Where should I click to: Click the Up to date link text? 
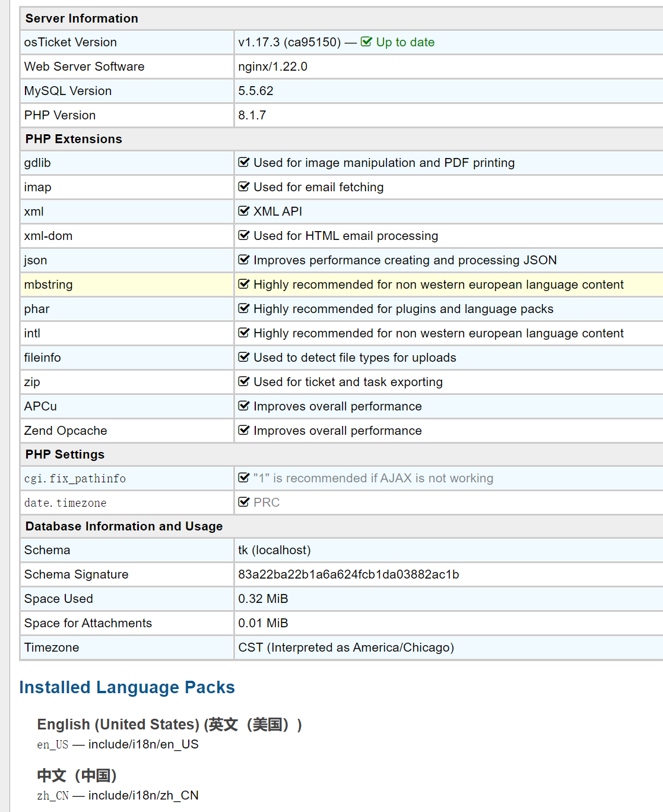405,42
